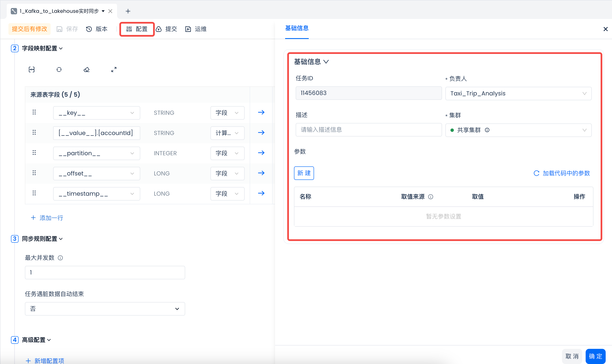The image size is (612, 364).
Task: Click the arrow next to __key__ row
Action: click(261, 112)
